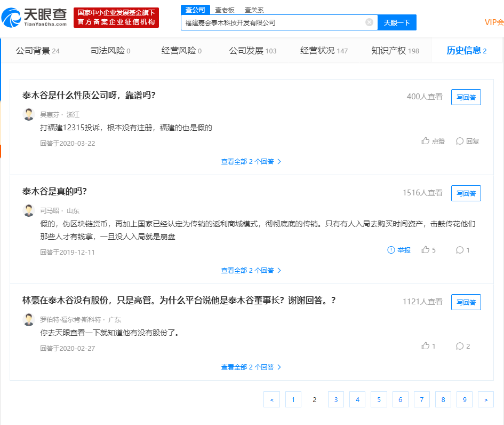
Task: Go to next page of answers
Action: (486, 399)
